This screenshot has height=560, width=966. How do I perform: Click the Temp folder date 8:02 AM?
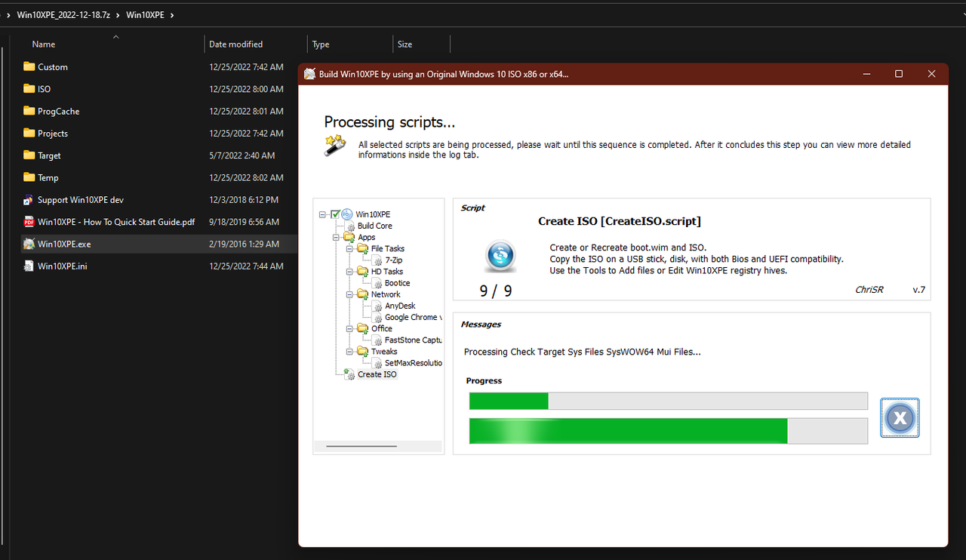pos(246,177)
